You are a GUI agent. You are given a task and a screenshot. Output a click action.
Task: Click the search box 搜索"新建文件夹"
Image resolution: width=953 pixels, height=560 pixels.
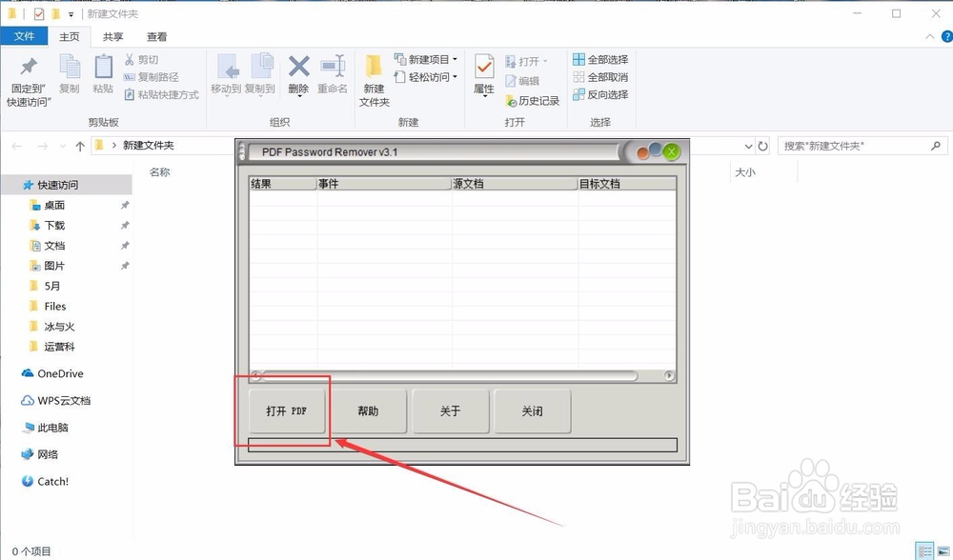tap(862, 146)
